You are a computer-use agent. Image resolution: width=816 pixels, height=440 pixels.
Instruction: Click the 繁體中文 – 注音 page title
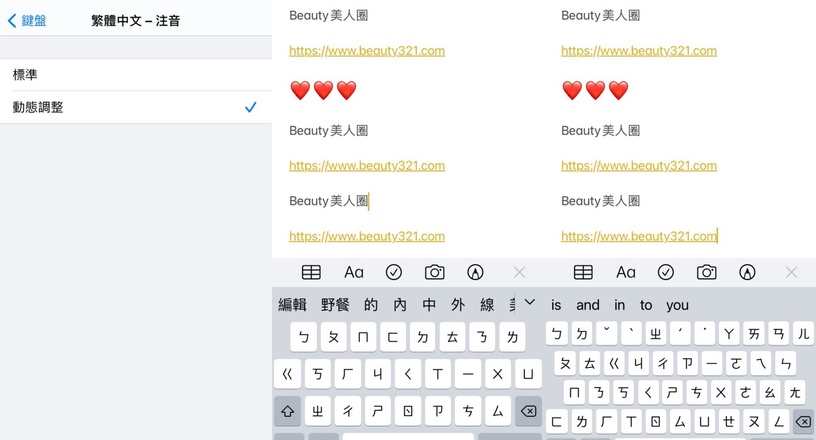[x=136, y=21]
